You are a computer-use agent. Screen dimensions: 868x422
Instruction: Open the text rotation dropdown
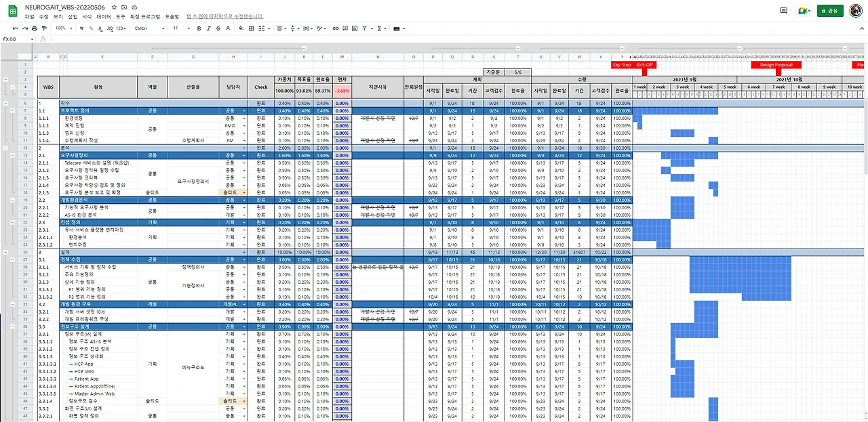321,28
